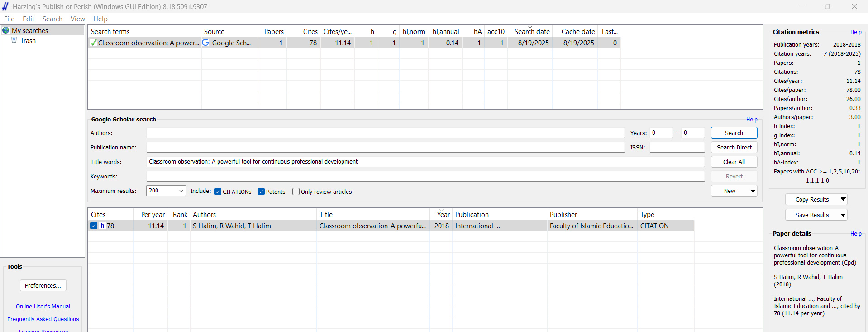Sort results by Year column header
Image resolution: width=868 pixels, height=332 pixels.
pyautogui.click(x=441, y=214)
